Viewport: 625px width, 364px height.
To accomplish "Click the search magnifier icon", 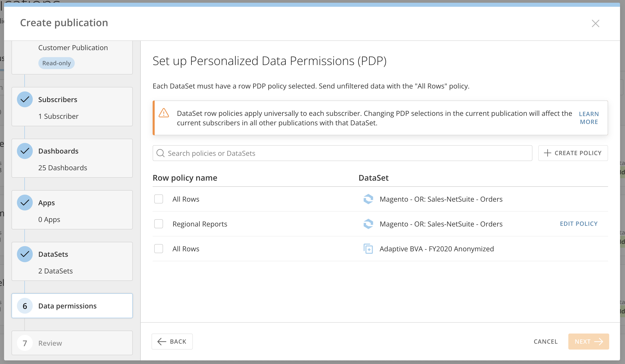I will (161, 153).
